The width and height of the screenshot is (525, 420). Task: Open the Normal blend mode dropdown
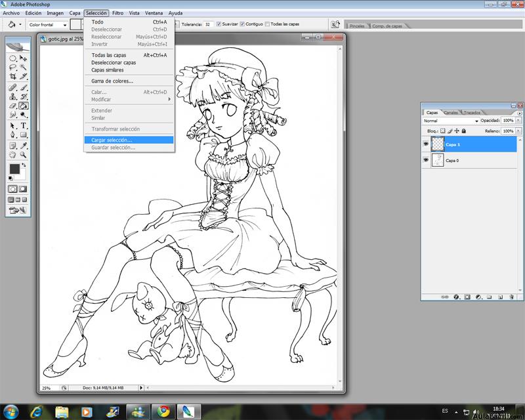(x=451, y=121)
